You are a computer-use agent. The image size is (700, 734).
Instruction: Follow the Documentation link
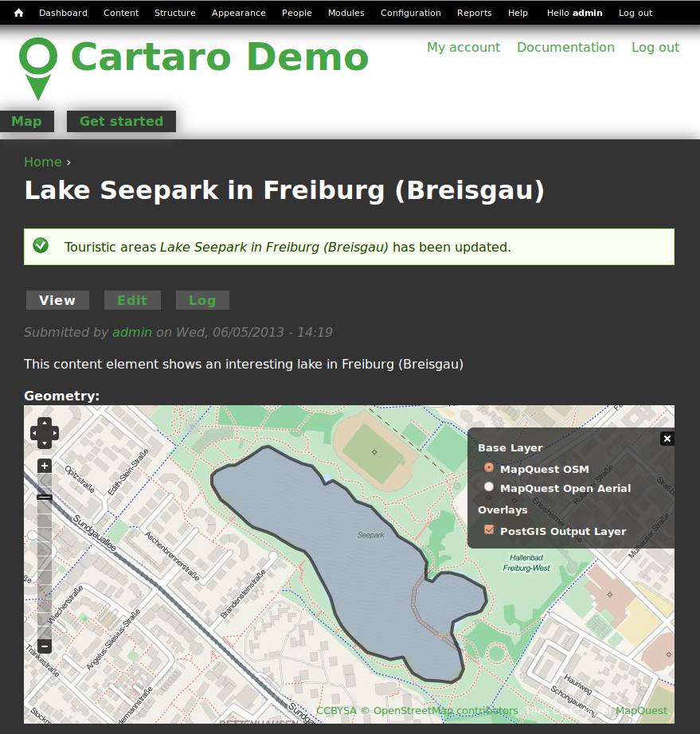coord(565,47)
